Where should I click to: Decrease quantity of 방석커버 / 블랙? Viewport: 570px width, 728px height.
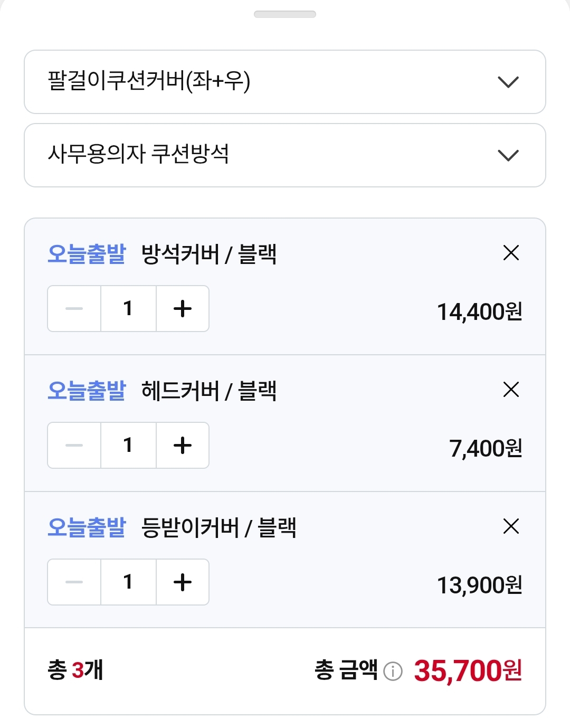[x=74, y=308]
